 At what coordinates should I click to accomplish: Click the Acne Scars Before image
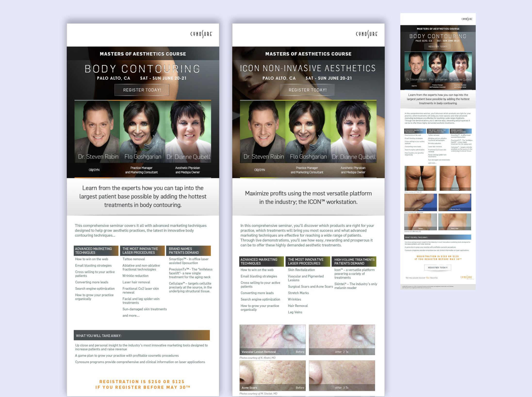tap(272, 376)
